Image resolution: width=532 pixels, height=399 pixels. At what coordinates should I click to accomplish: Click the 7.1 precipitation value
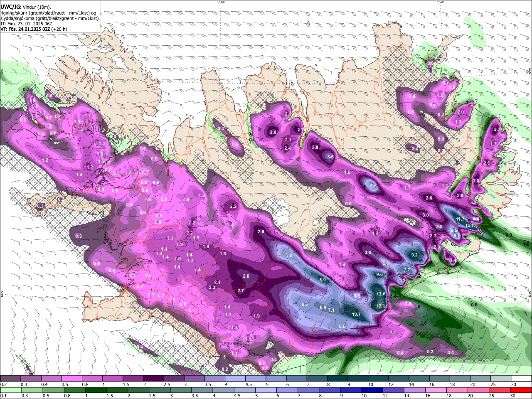pyautogui.click(x=331, y=310)
